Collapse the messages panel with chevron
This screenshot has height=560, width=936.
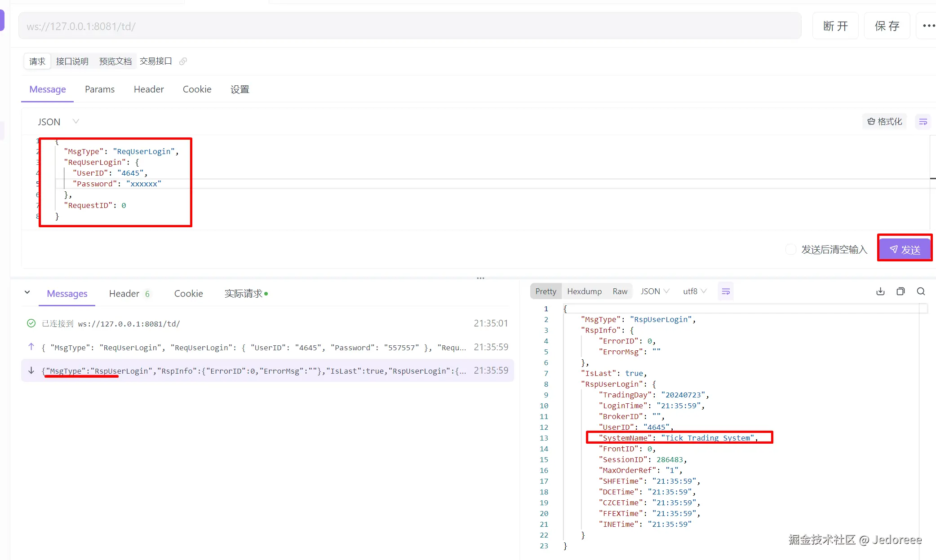point(27,292)
